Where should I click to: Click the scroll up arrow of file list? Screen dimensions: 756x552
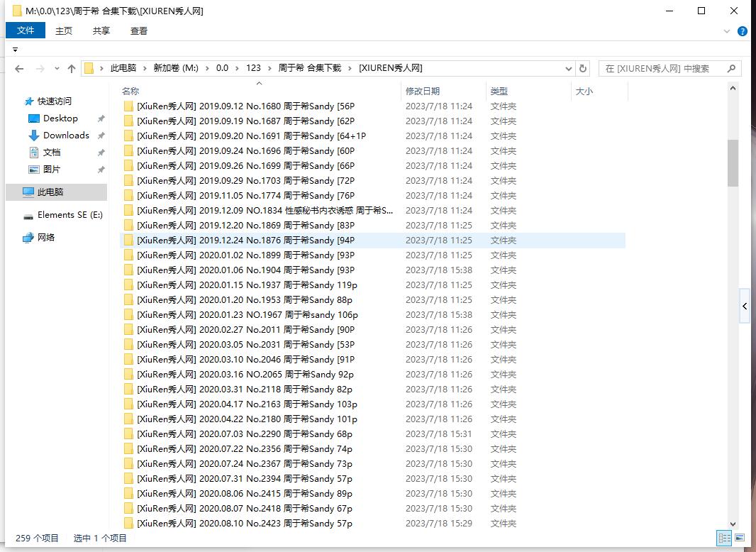click(733, 88)
